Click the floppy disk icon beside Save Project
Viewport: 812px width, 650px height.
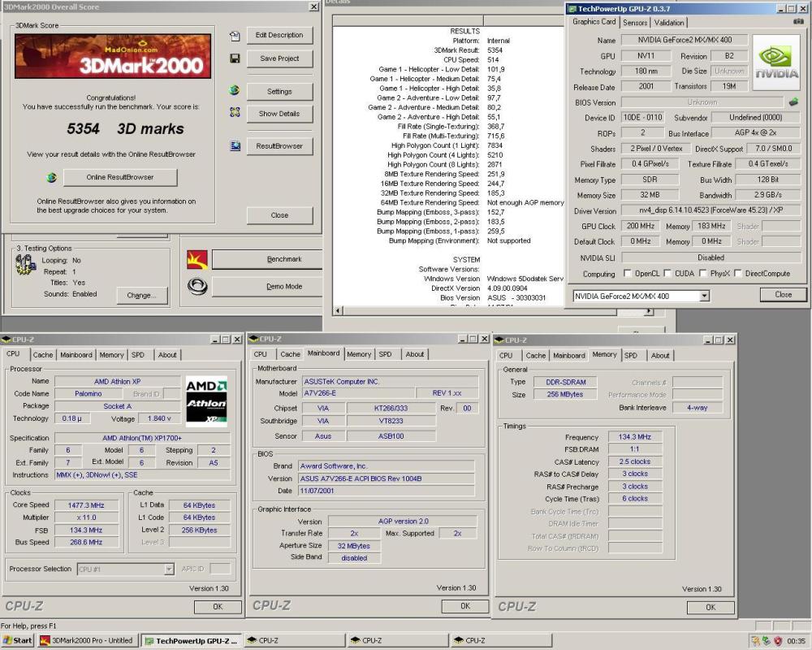(235, 58)
